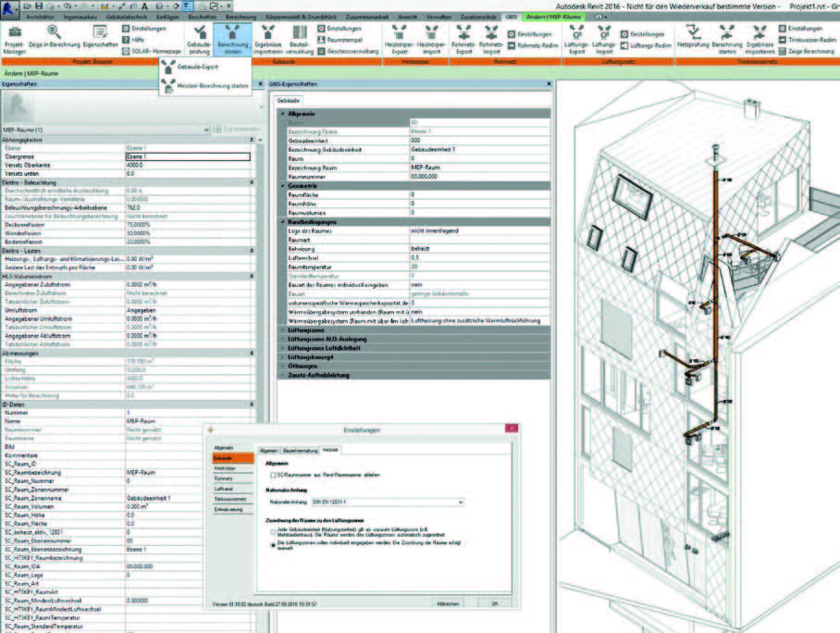Open the MEP-Räume type selector dropdown
The height and width of the screenshot is (633, 840).
tap(105, 130)
